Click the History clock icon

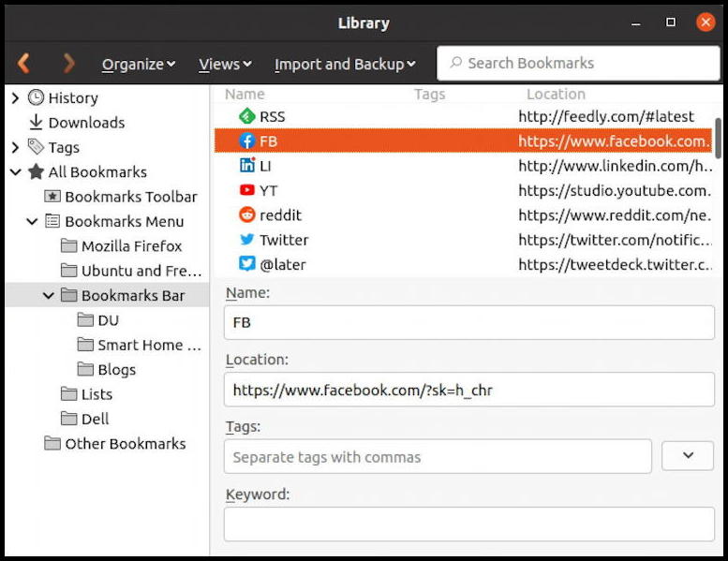[x=36, y=97]
